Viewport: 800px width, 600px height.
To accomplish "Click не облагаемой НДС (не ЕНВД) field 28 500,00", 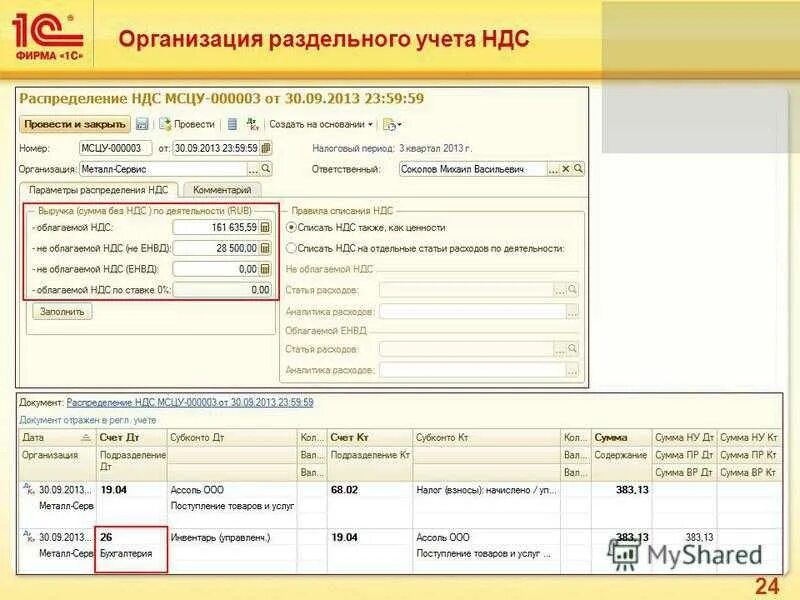I will click(216, 248).
